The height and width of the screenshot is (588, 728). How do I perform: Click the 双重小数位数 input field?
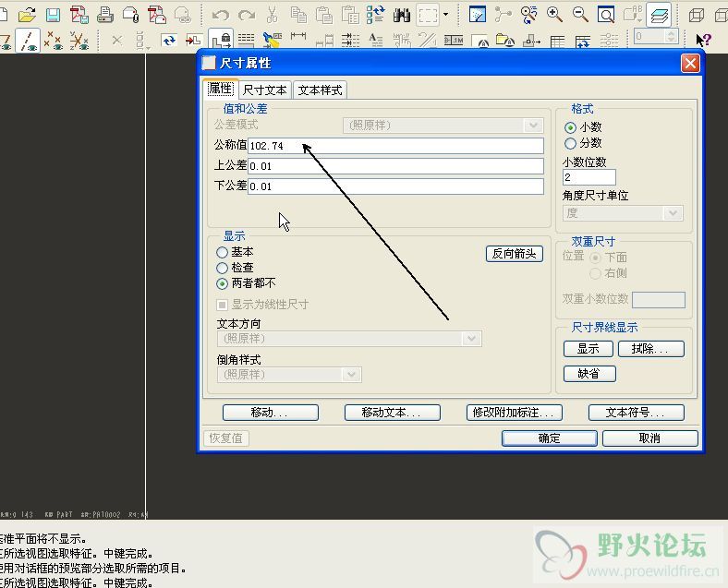(x=659, y=300)
